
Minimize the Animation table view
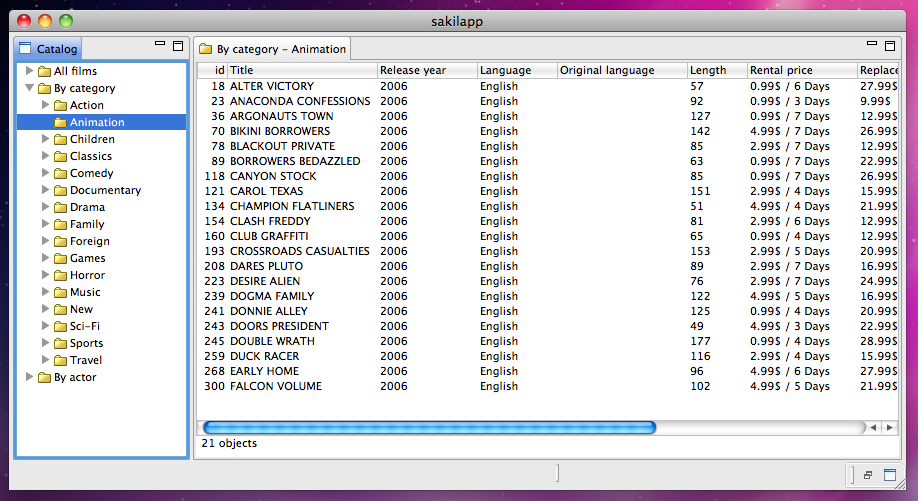(871, 45)
